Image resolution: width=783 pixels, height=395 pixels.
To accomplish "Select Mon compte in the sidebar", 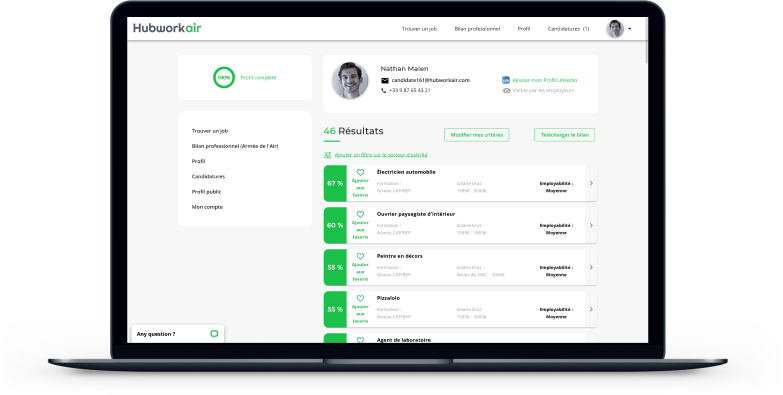I will 207,207.
